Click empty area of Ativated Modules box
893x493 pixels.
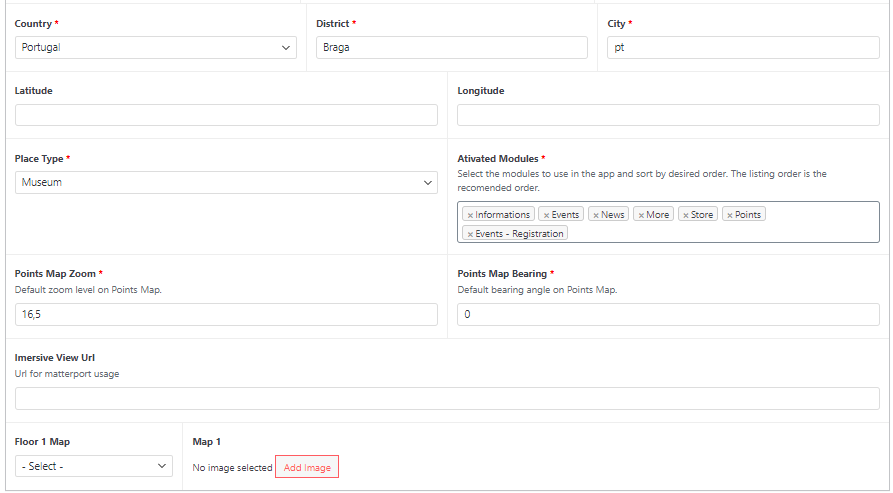(723, 232)
